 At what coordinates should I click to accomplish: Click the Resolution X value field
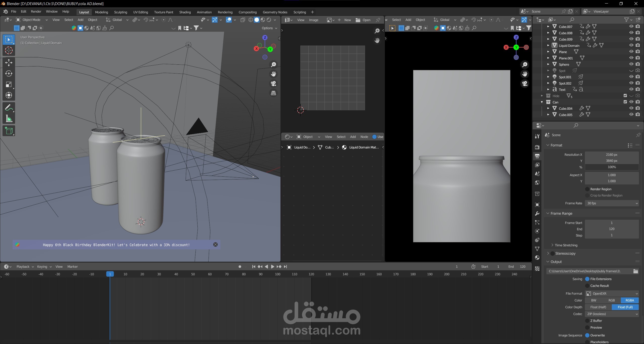click(x=612, y=155)
